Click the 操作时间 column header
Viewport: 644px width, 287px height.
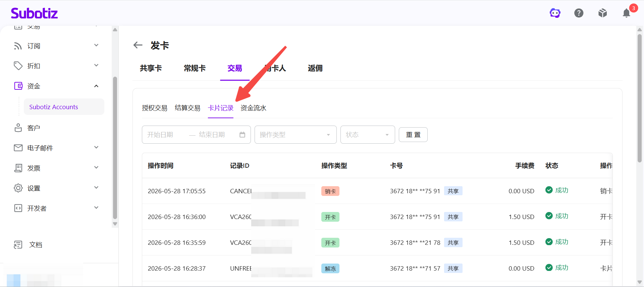click(x=161, y=165)
